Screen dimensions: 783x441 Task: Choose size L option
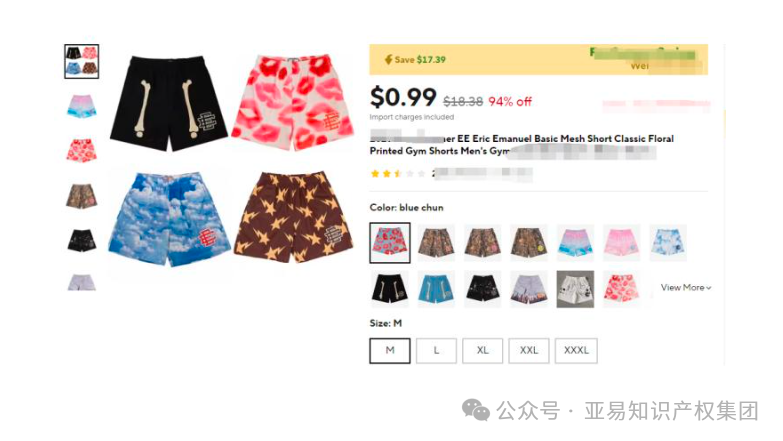click(436, 351)
